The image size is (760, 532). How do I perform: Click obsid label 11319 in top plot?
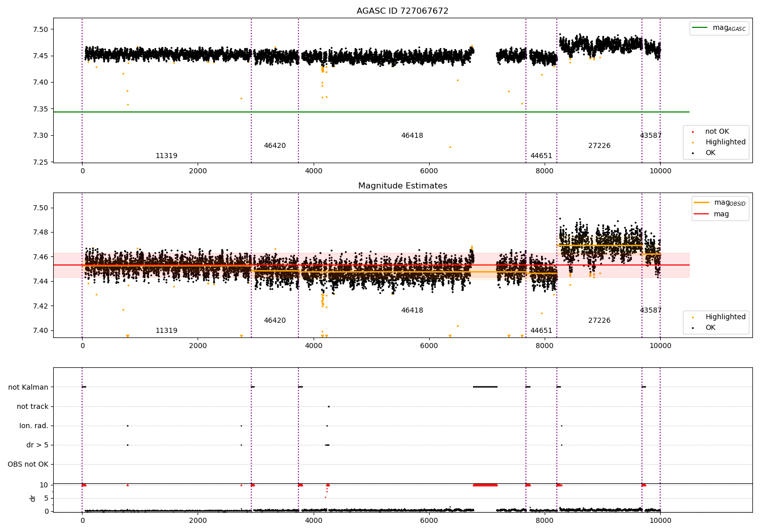pos(166,156)
